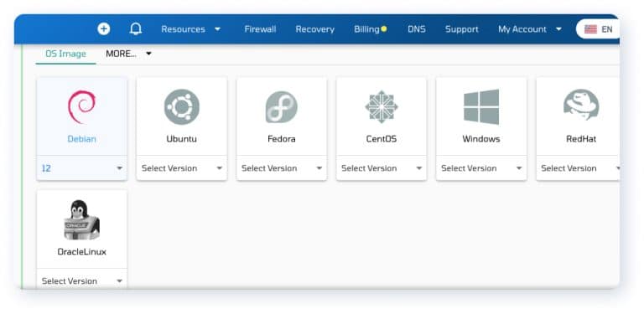The height and width of the screenshot is (314, 644).
Task: Expand Fedora Select Version dropdown
Action: coord(282,168)
